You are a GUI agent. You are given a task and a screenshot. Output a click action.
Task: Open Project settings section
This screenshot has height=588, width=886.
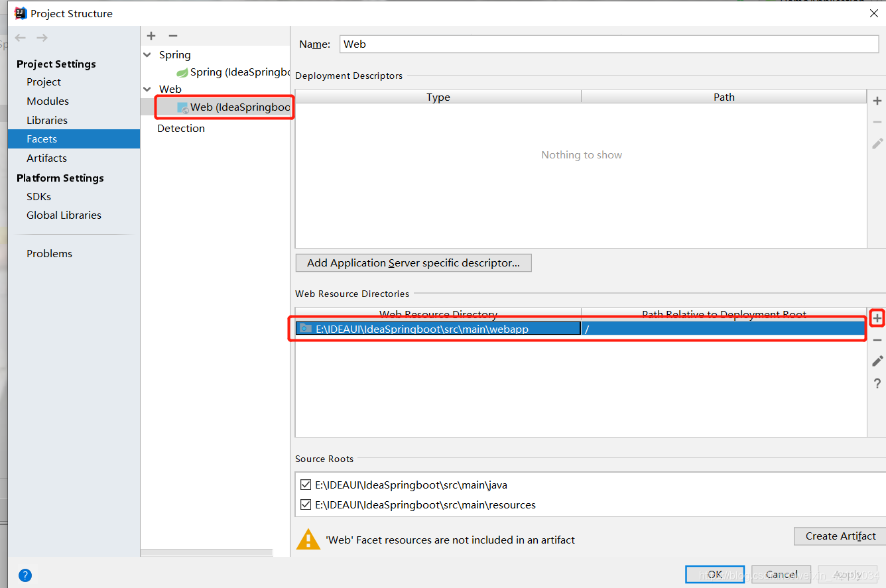pyautogui.click(x=44, y=82)
